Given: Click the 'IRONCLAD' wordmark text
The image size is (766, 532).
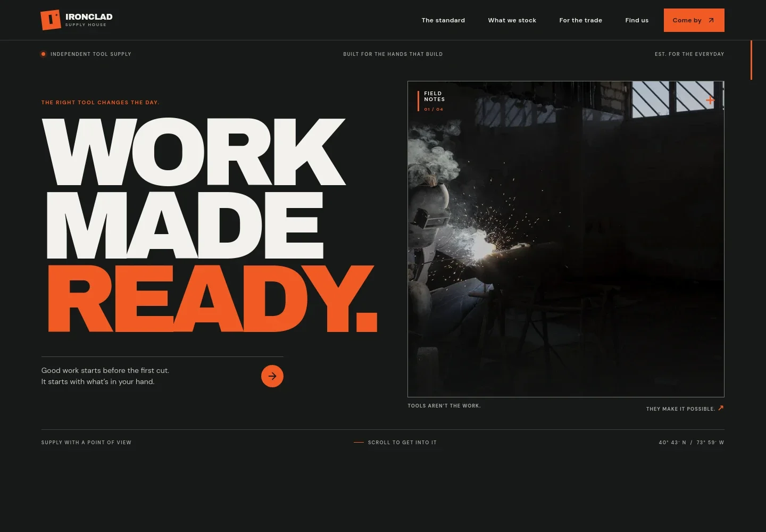Looking at the screenshot, I should coord(89,16).
